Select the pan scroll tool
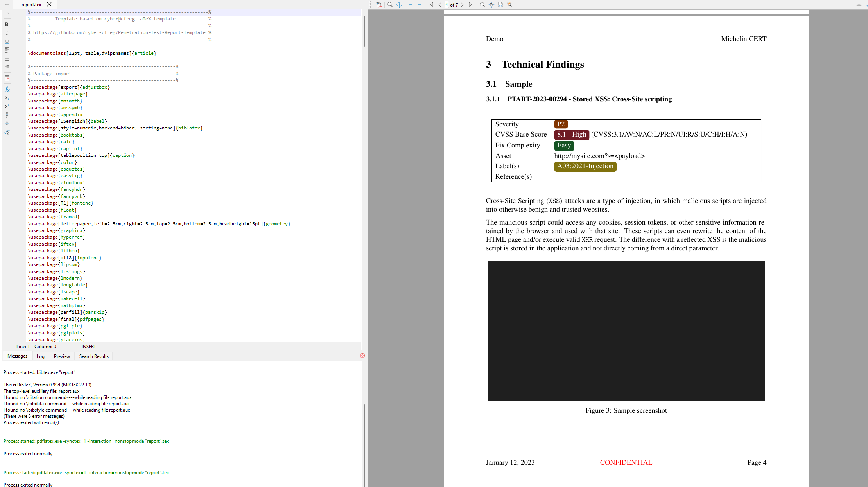Image resolution: width=868 pixels, height=487 pixels. tap(399, 5)
